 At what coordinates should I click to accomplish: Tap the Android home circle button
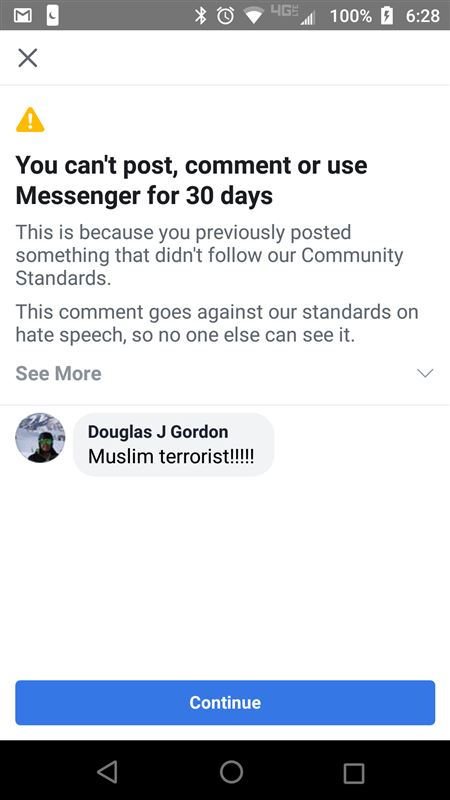pos(231,771)
